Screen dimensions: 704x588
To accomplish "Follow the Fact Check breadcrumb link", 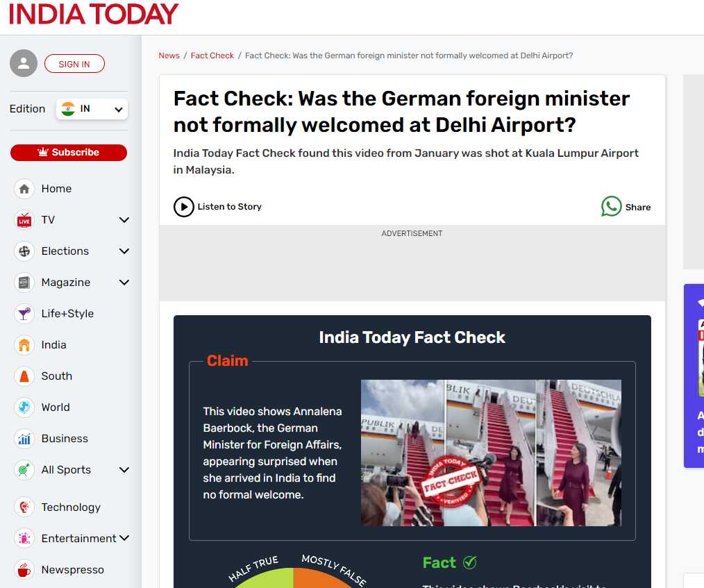I will pos(212,56).
